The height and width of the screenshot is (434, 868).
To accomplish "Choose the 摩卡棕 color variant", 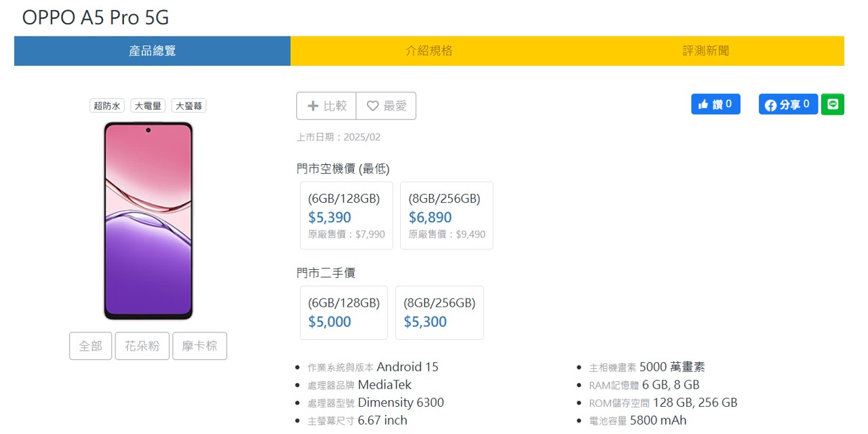I will tap(199, 346).
